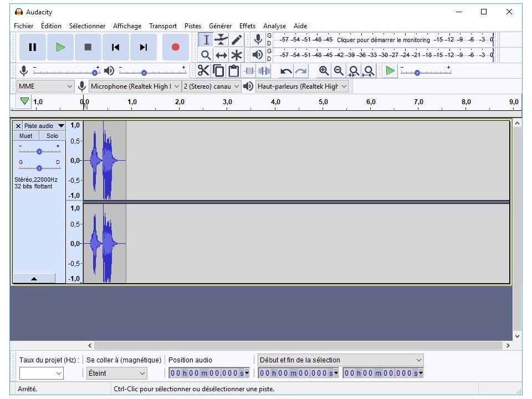Open the Transport menu
This screenshot has height=399, width=532.
click(x=163, y=26)
